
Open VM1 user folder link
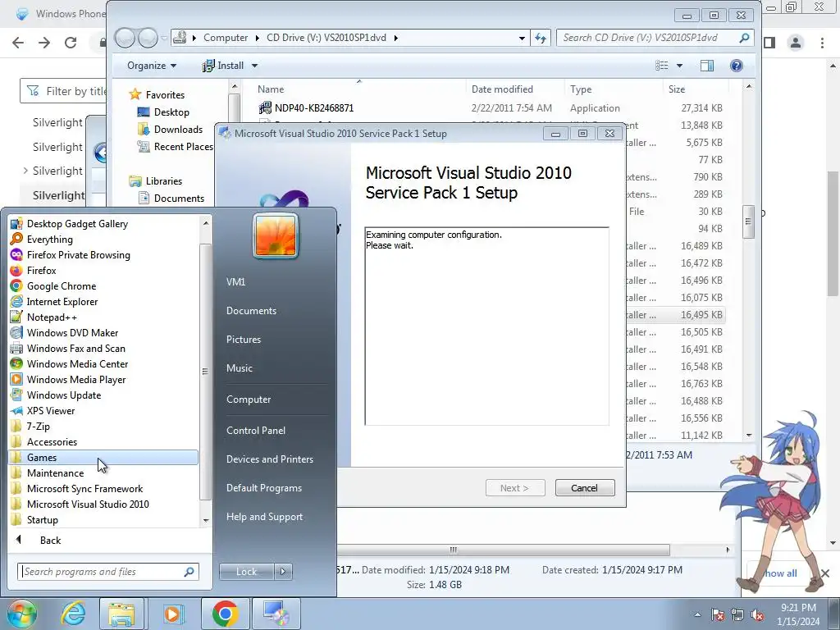pos(235,282)
